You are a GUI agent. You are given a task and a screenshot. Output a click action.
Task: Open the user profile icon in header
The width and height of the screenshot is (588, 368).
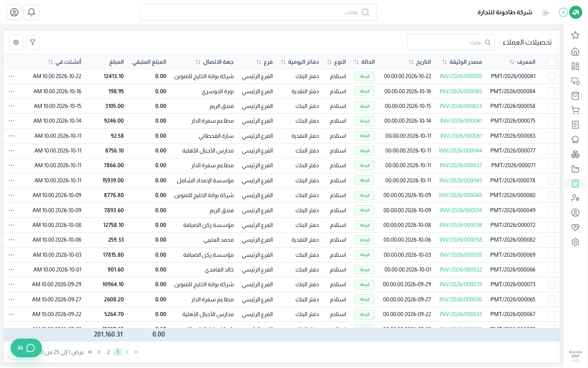14,12
